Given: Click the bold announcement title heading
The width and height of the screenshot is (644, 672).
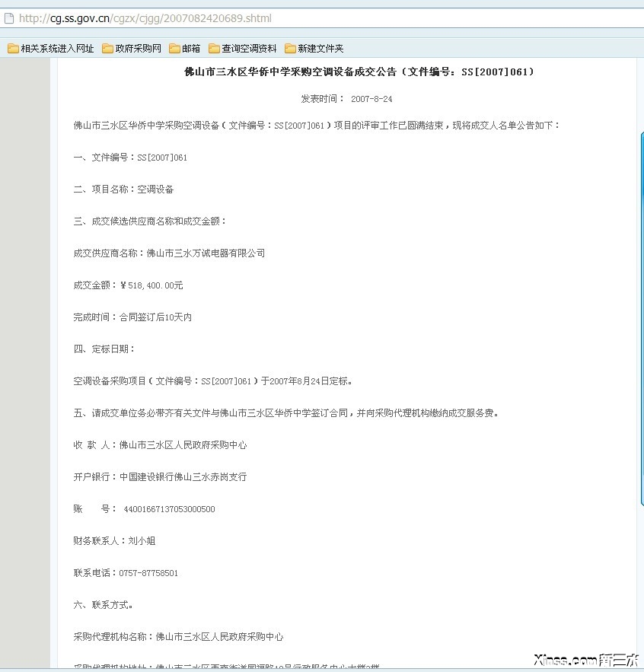Looking at the screenshot, I should (359, 72).
